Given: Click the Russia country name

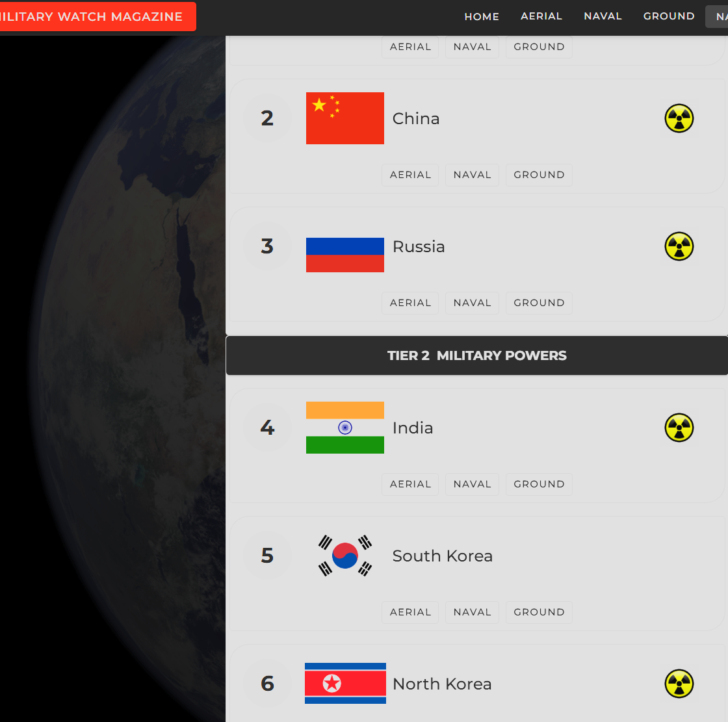Looking at the screenshot, I should [x=419, y=247].
